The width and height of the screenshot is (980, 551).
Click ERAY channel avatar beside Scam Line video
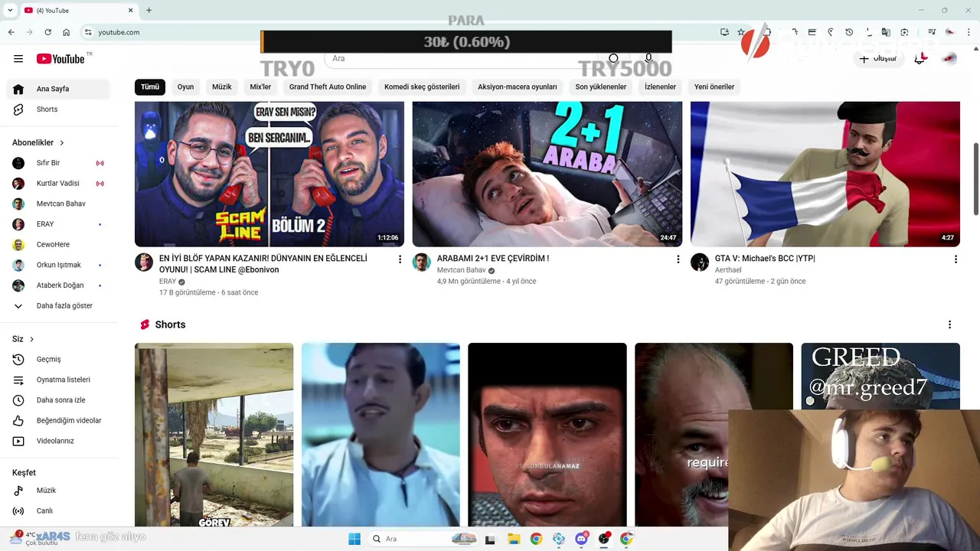[x=144, y=262]
